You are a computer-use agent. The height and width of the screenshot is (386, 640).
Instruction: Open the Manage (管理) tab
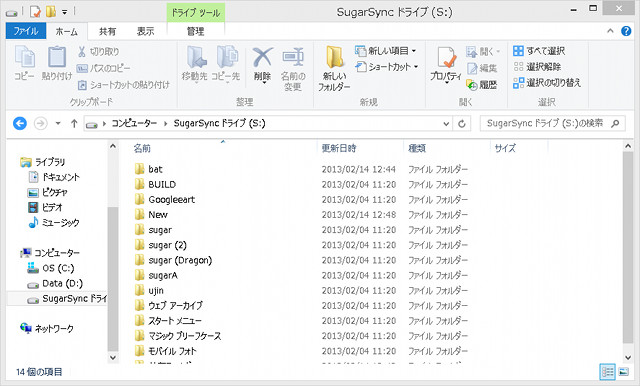coord(196,31)
